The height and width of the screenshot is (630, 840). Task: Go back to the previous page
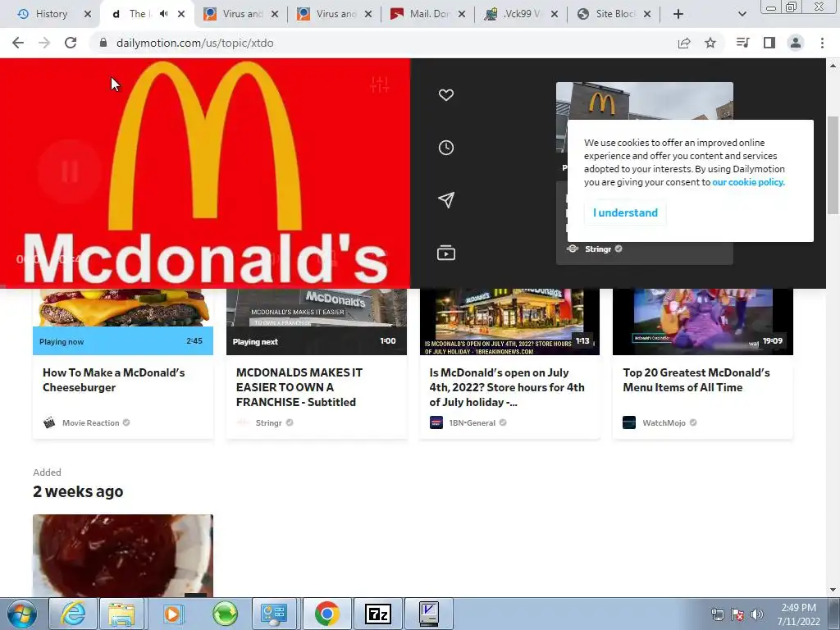tap(18, 43)
